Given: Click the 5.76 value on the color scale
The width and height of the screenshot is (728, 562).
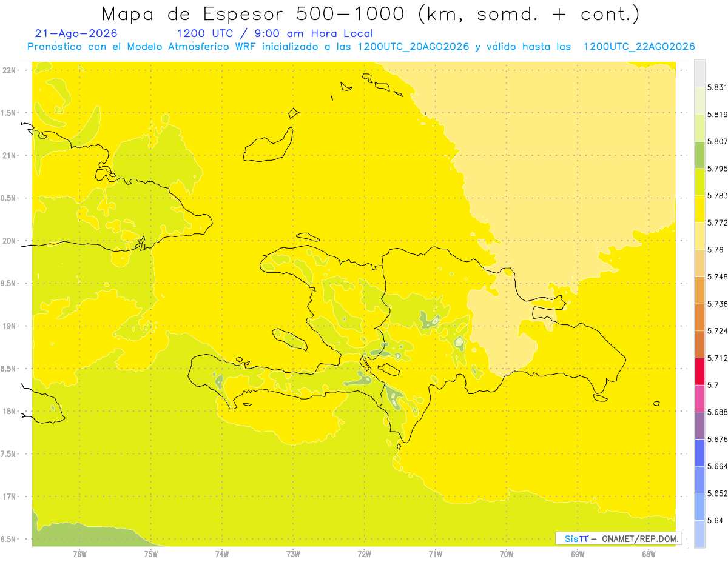Looking at the screenshot, I should click(715, 250).
